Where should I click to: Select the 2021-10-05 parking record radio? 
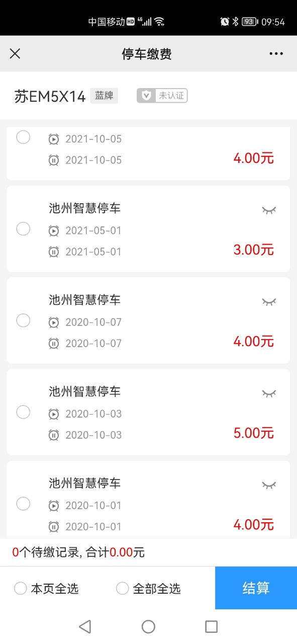(23, 137)
